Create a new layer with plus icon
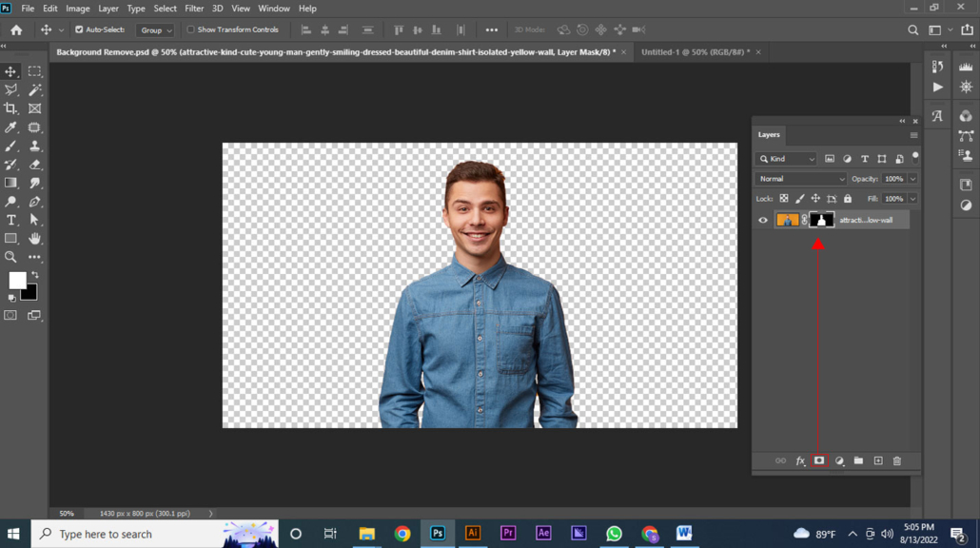This screenshot has width=980, height=548. [878, 460]
